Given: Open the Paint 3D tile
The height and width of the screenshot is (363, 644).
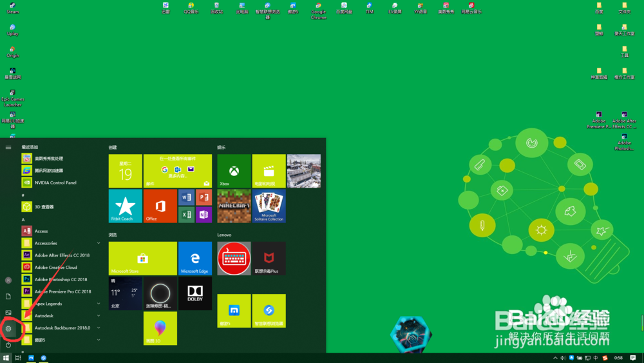Looking at the screenshot, I should (160, 328).
